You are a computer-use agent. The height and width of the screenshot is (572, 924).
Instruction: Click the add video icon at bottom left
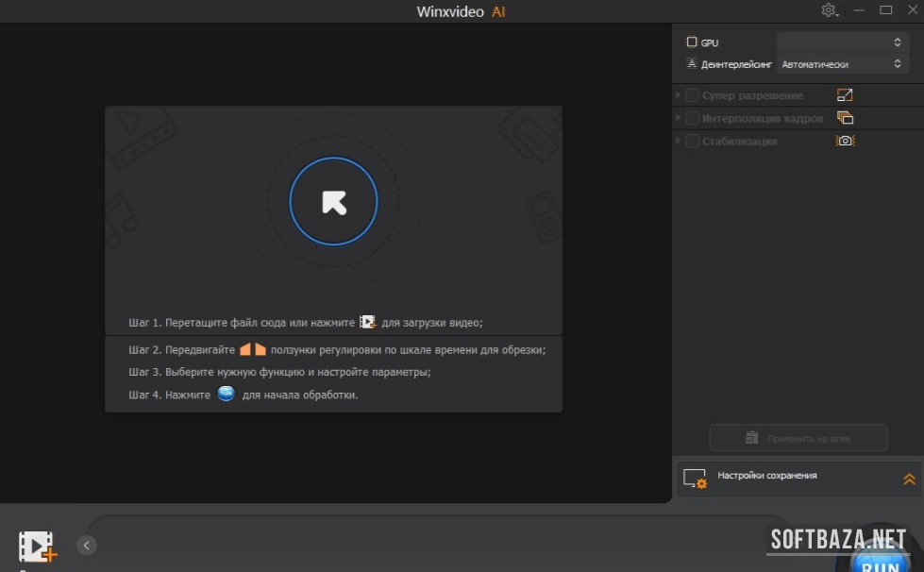click(37, 547)
